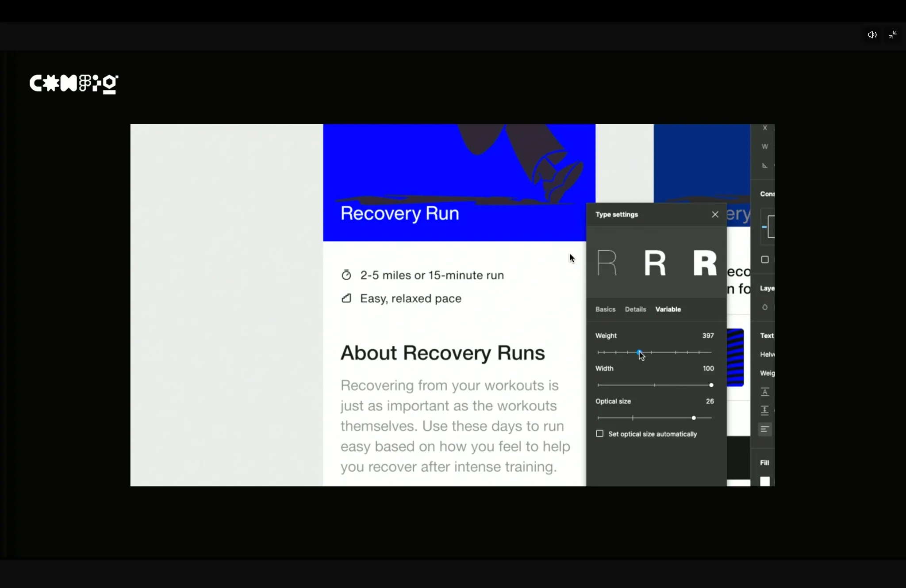
Task: Switch to the Details tab
Action: [635, 309]
